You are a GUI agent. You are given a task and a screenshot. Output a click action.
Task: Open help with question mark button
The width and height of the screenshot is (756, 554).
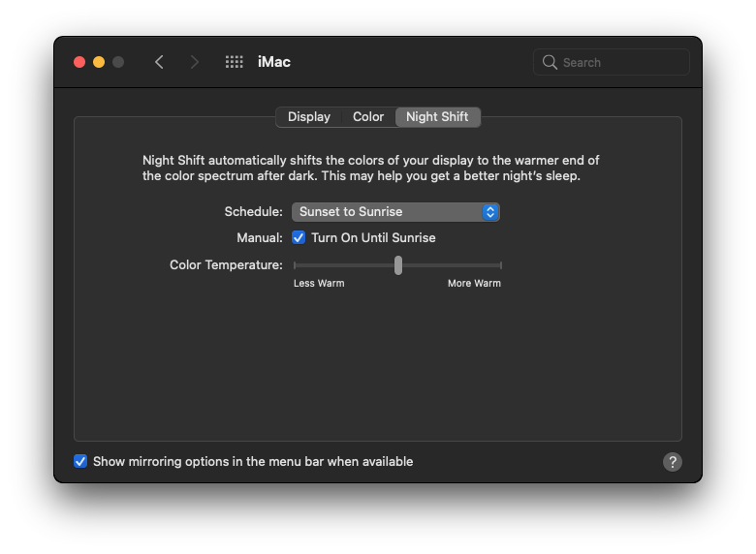point(672,462)
